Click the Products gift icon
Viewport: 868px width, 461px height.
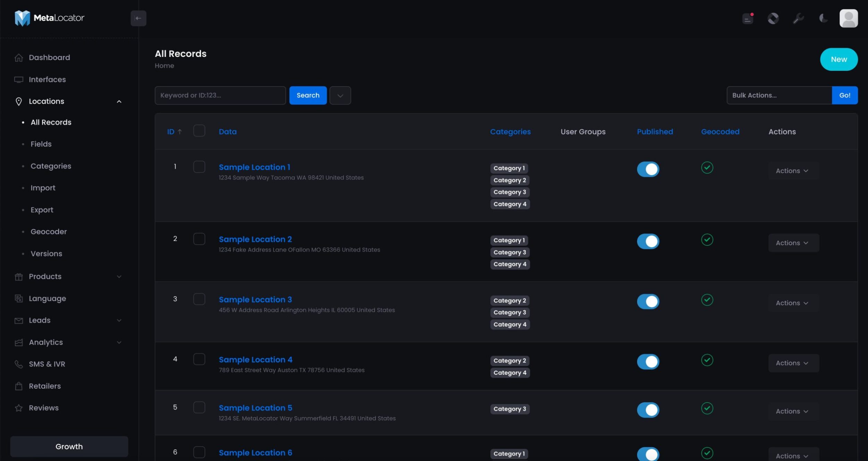tap(19, 277)
